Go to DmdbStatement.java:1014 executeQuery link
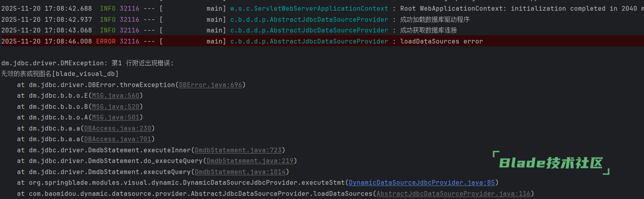 tap(240, 172)
